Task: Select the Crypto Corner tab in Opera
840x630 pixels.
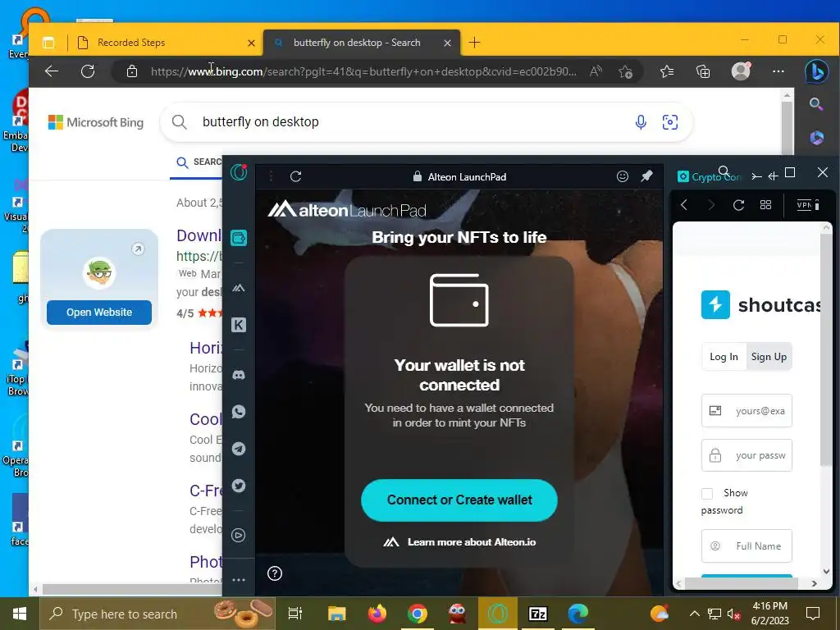Action: click(x=709, y=176)
